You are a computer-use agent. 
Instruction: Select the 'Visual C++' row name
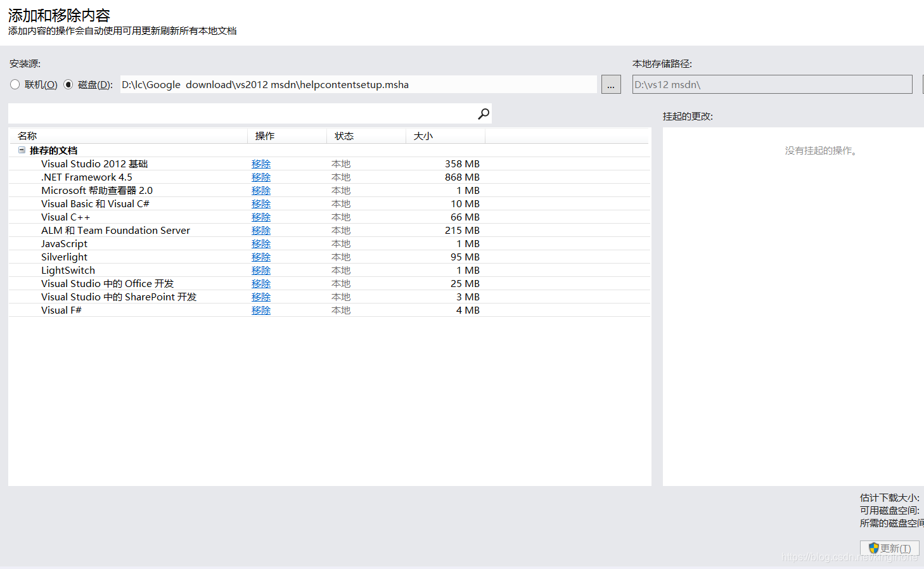65,217
